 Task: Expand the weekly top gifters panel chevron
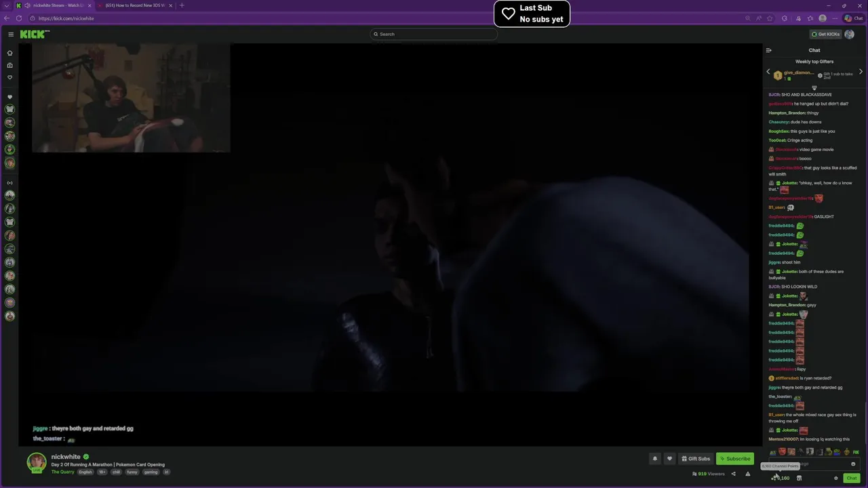(814, 87)
